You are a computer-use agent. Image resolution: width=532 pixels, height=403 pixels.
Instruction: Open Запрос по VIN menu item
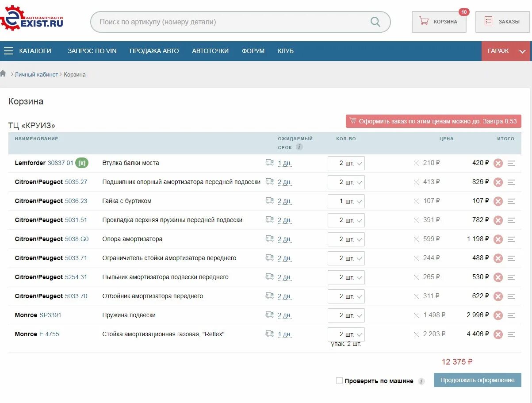(92, 51)
